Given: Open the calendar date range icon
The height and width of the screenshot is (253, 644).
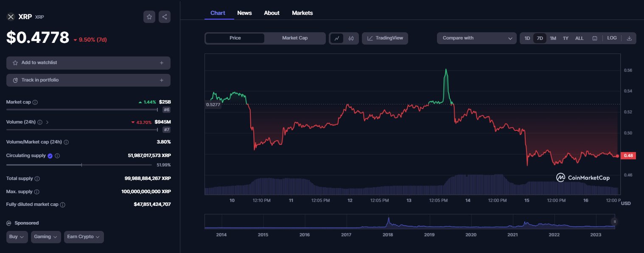Looking at the screenshot, I should click(x=595, y=38).
